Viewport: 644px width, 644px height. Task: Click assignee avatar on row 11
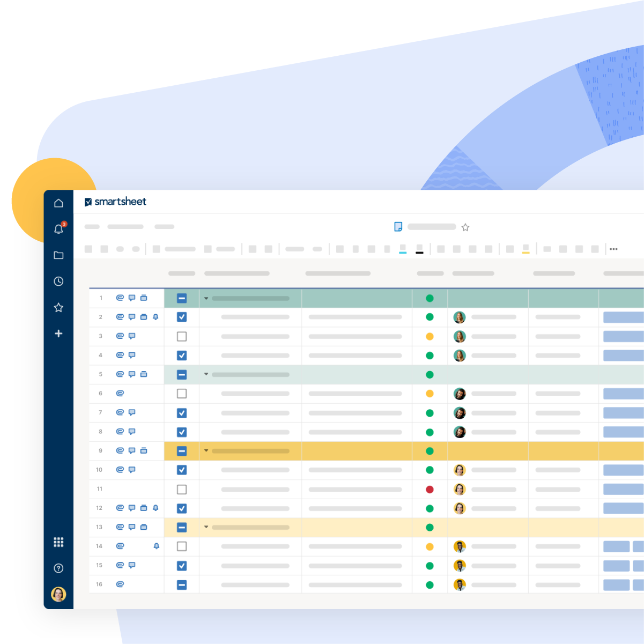(x=460, y=489)
